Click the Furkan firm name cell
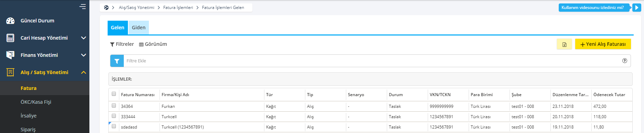644x133 pixels. pos(168,106)
